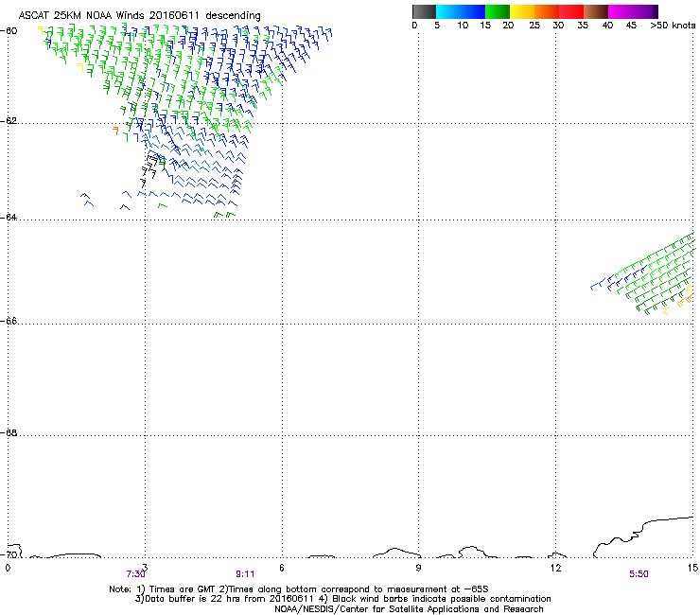The width and height of the screenshot is (700, 615).
Task: Click the yellow wind barb at top-left of swath
Action: point(40,30)
